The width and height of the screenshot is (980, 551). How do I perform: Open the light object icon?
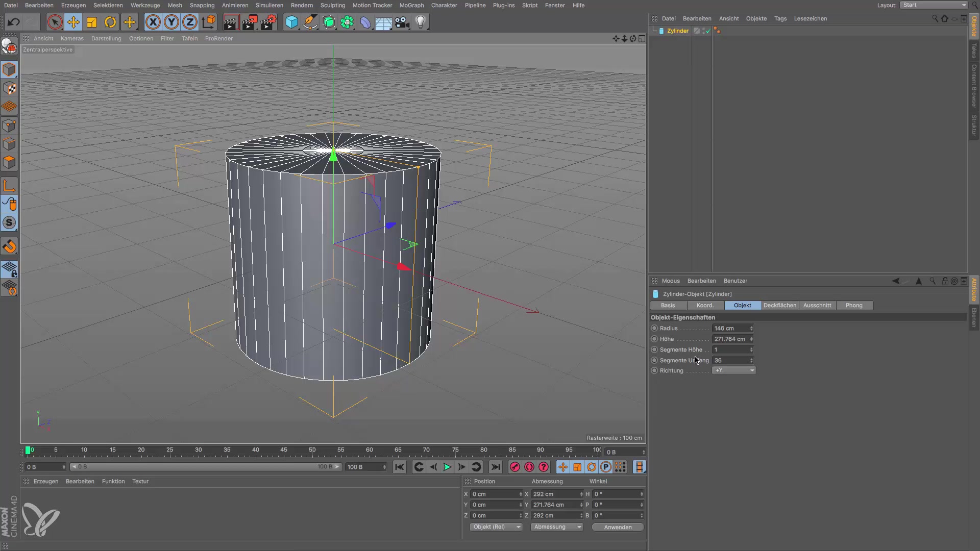point(420,22)
